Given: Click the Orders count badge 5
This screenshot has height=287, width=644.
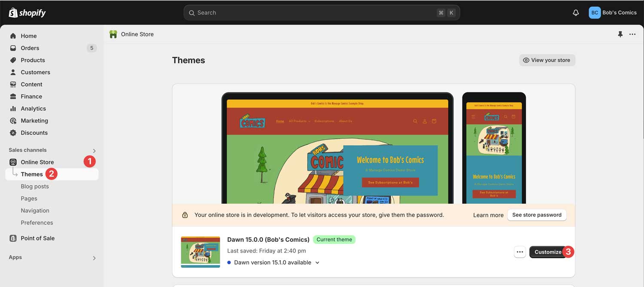Looking at the screenshot, I should (x=91, y=48).
